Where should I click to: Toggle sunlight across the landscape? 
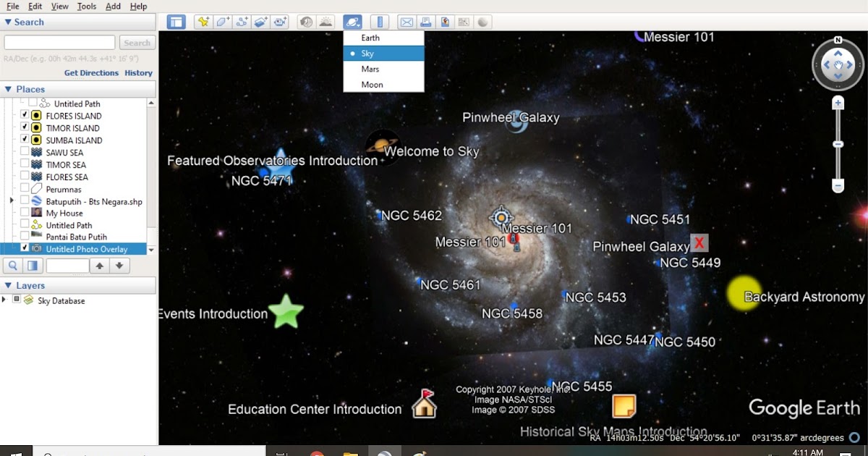point(327,22)
